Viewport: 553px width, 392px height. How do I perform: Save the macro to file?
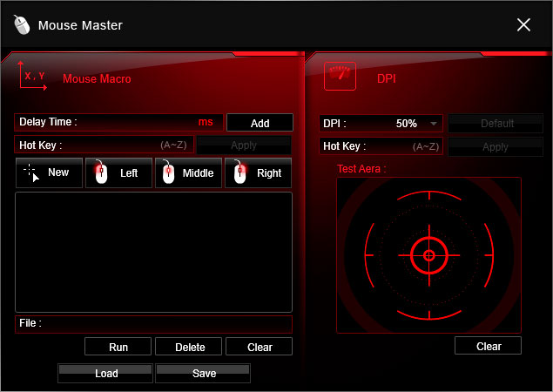click(203, 374)
